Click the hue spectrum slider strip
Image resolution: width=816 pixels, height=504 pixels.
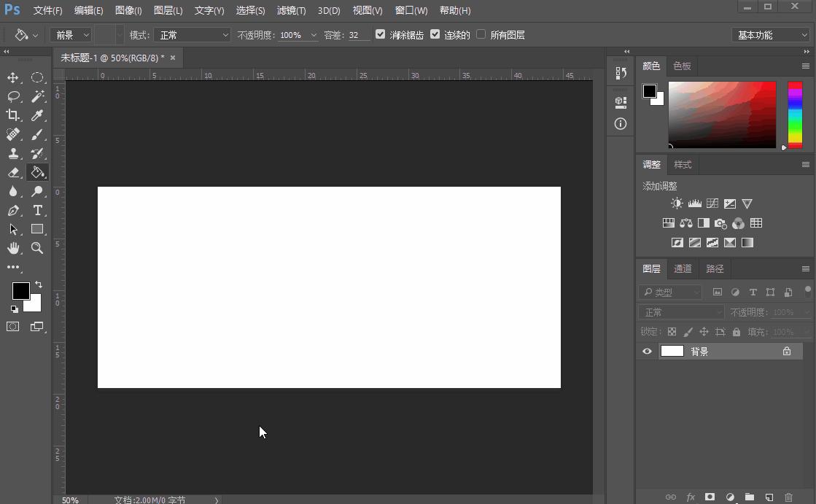(x=795, y=115)
